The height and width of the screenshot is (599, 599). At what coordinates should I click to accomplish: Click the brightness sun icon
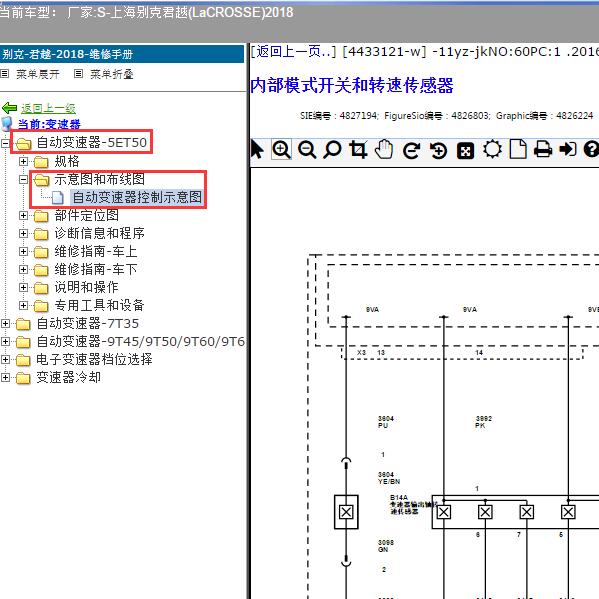(492, 149)
